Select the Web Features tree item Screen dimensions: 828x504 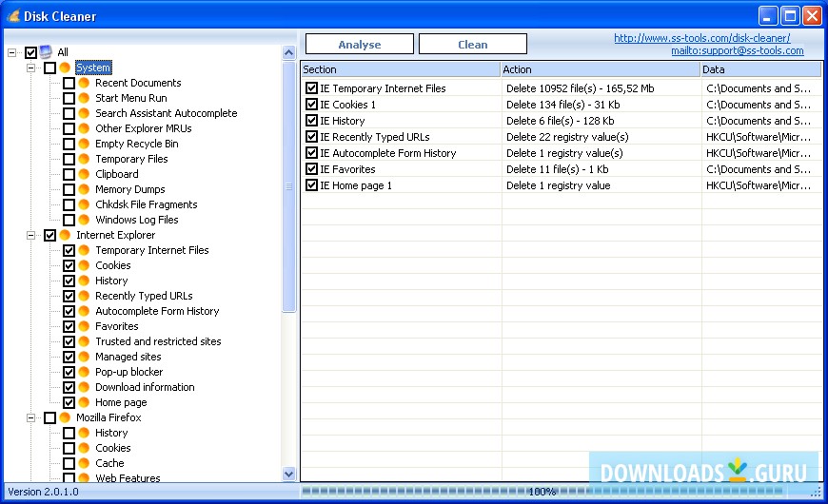[128, 477]
